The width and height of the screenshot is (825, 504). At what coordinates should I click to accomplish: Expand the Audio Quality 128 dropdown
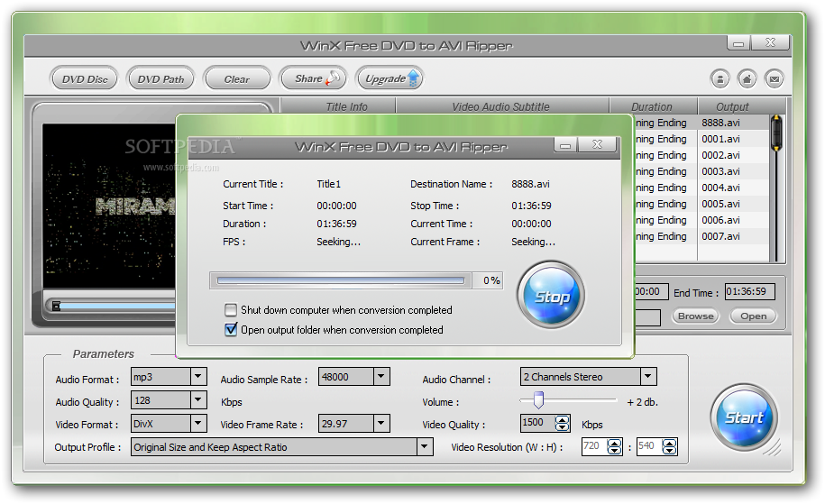(197, 400)
